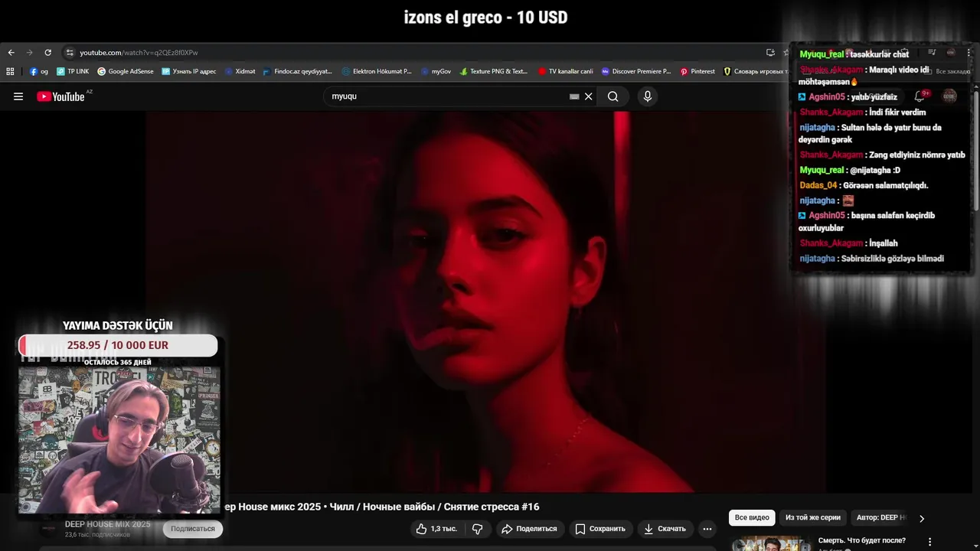This screenshot has width=980, height=551.
Task: Open the Findoc.az bookmark
Action: (x=298, y=71)
